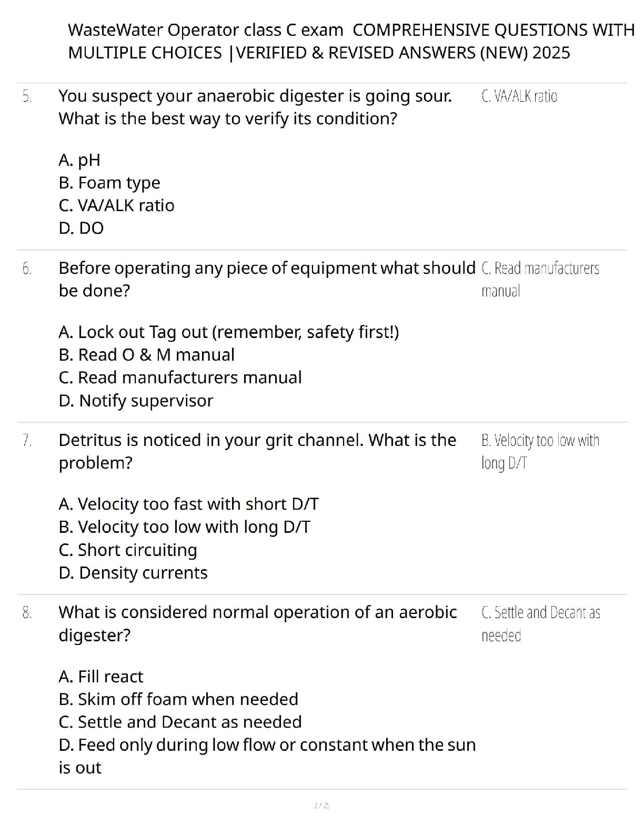Click answer key 'C. VA/ALK ratio'

[519, 96]
